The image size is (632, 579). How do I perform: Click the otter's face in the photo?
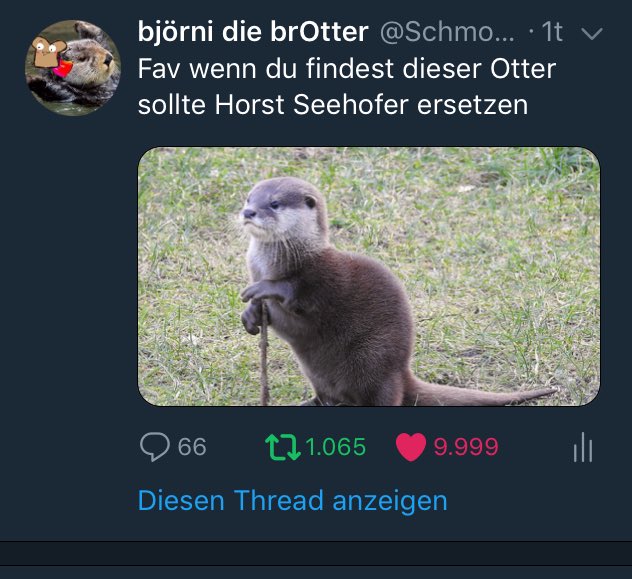click(x=277, y=210)
